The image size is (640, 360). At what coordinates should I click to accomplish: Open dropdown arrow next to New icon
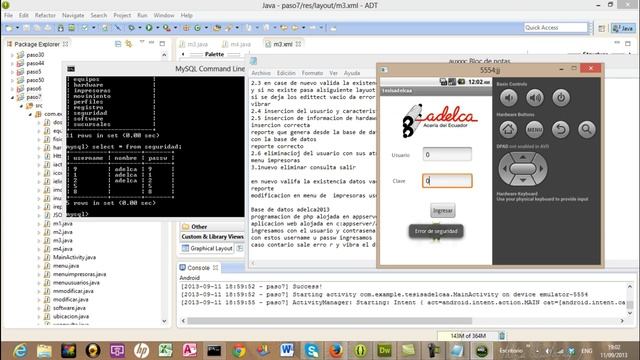pos(17,28)
